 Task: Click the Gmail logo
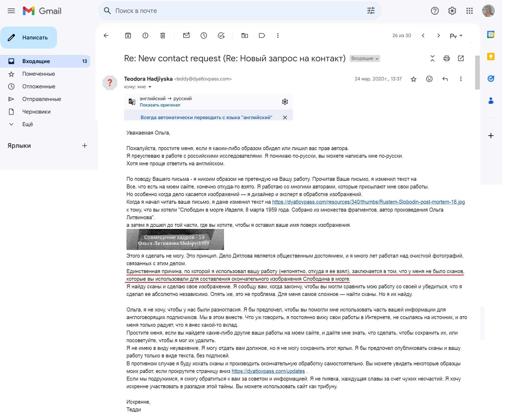pyautogui.click(x=42, y=11)
